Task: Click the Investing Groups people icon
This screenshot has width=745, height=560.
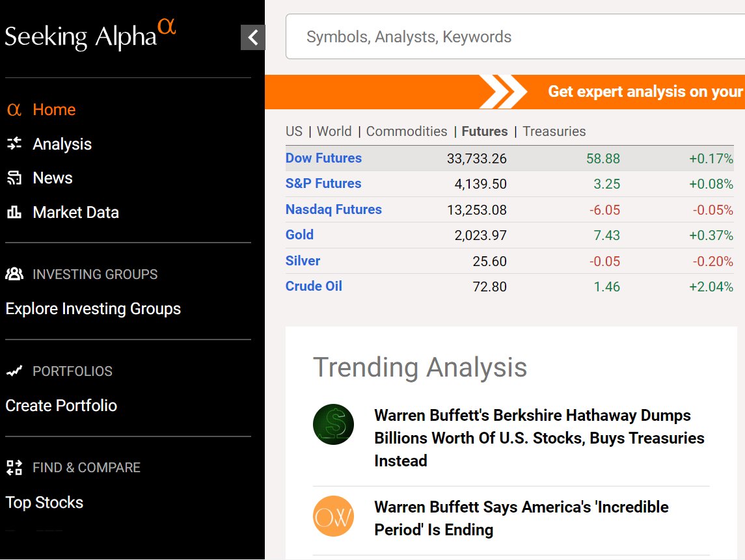Action: (x=14, y=274)
